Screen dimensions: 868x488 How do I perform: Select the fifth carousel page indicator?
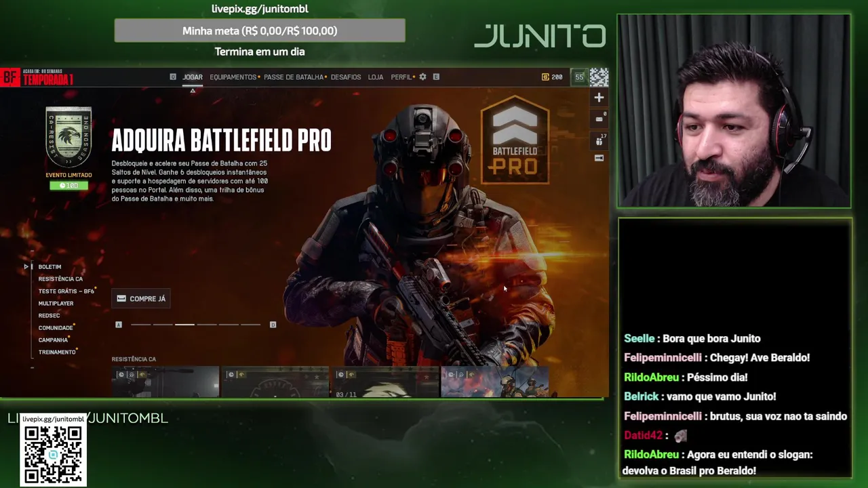(229, 325)
